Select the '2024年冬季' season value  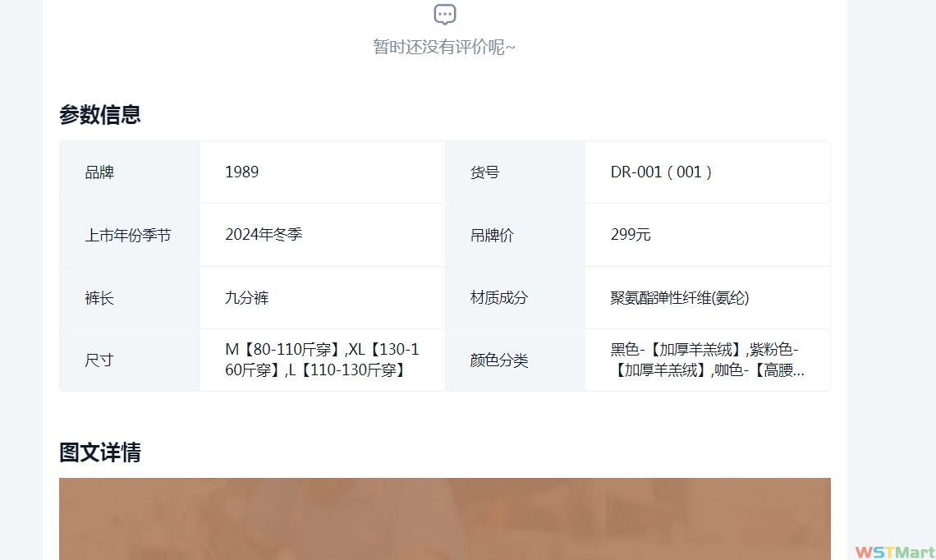click(x=264, y=234)
